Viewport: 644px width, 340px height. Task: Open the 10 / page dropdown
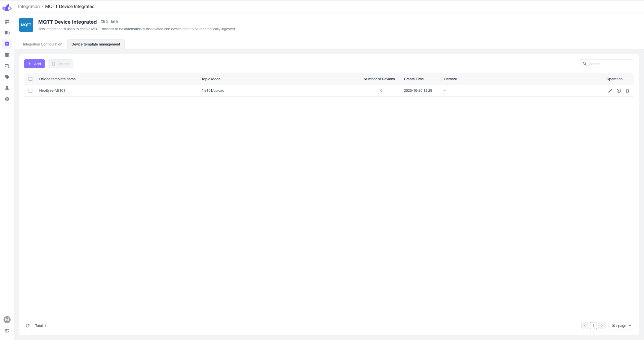(x=621, y=326)
